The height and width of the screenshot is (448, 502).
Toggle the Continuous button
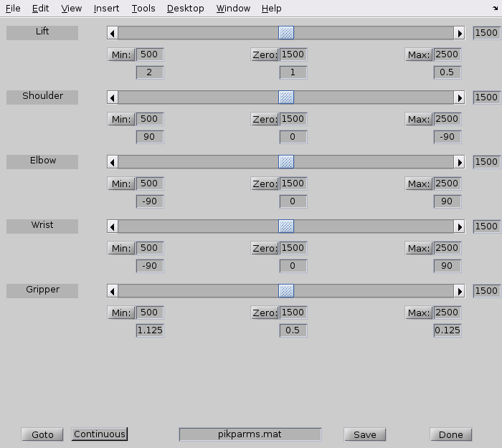[100, 434]
